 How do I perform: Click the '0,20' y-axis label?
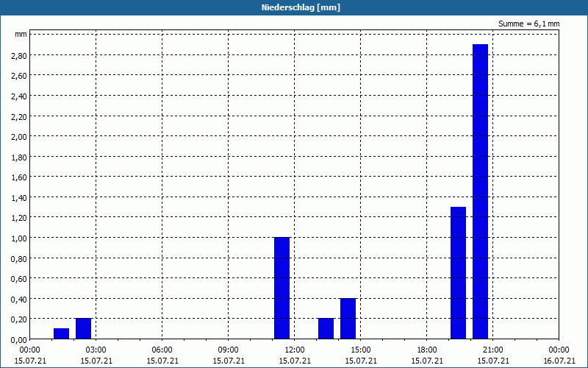point(20,319)
